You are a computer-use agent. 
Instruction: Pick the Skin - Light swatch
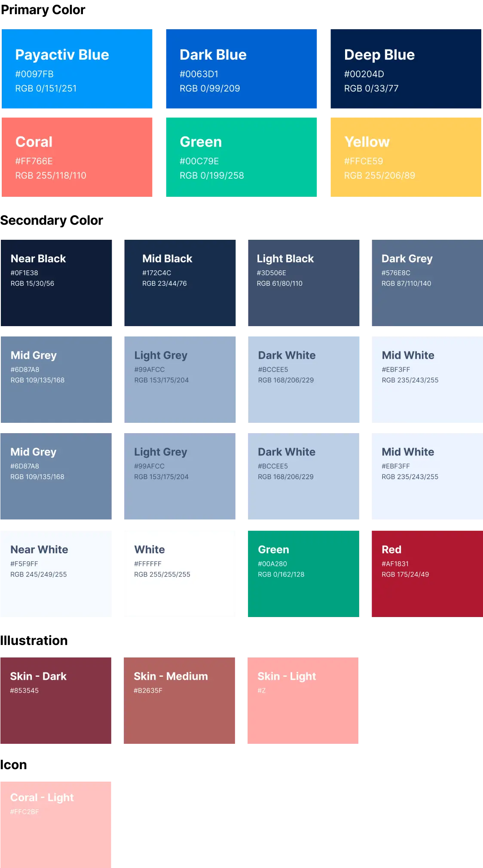[x=303, y=700]
